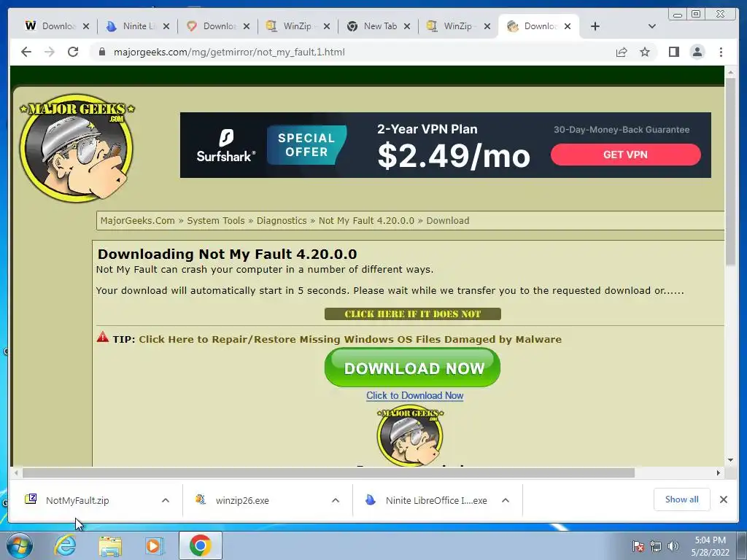This screenshot has height=560, width=747.
Task: Switch to the New Tab tab
Action: 373,26
